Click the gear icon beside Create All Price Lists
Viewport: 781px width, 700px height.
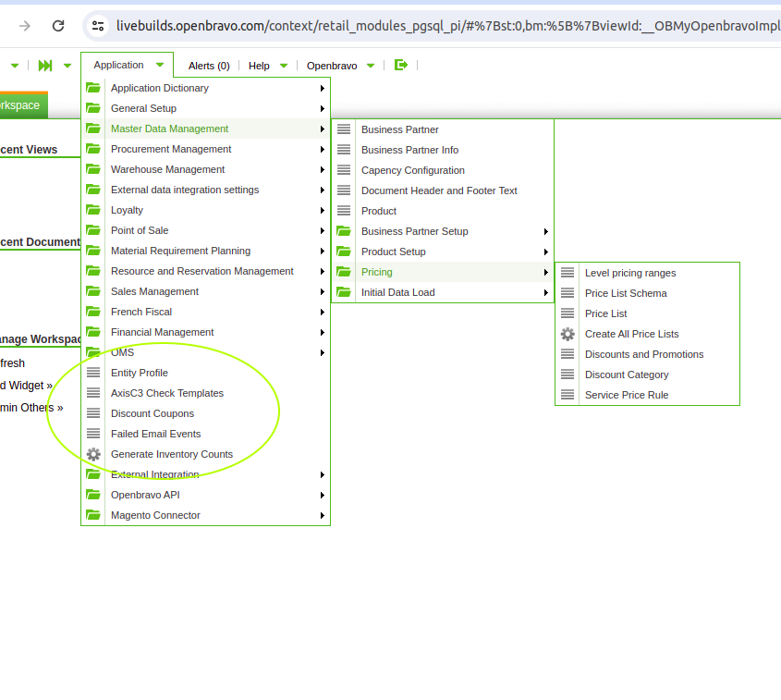click(567, 334)
